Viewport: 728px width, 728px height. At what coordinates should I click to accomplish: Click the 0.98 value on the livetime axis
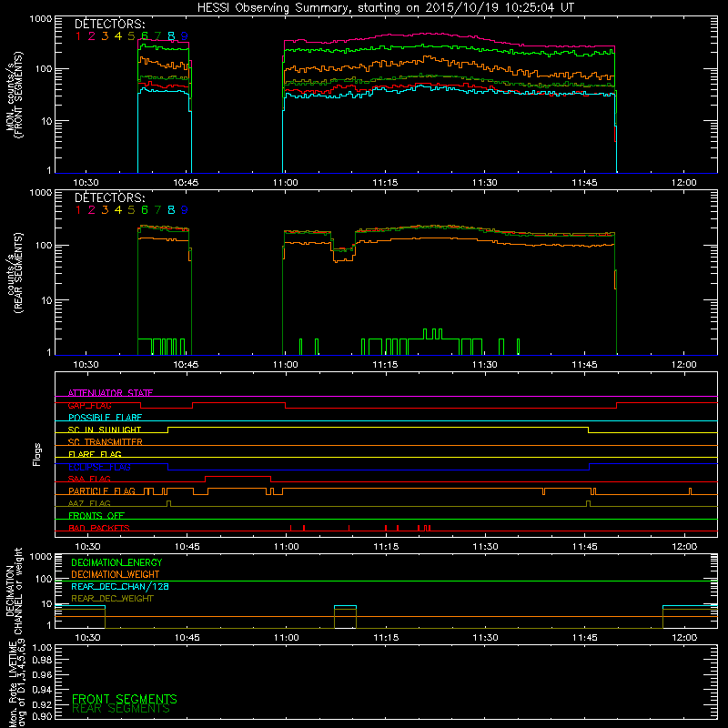pos(42,660)
